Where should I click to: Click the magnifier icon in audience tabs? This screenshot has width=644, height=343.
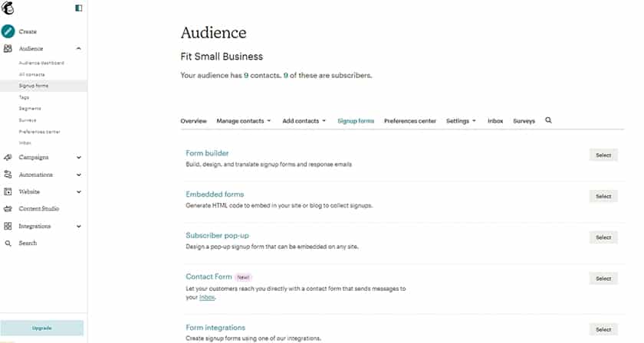tap(548, 120)
